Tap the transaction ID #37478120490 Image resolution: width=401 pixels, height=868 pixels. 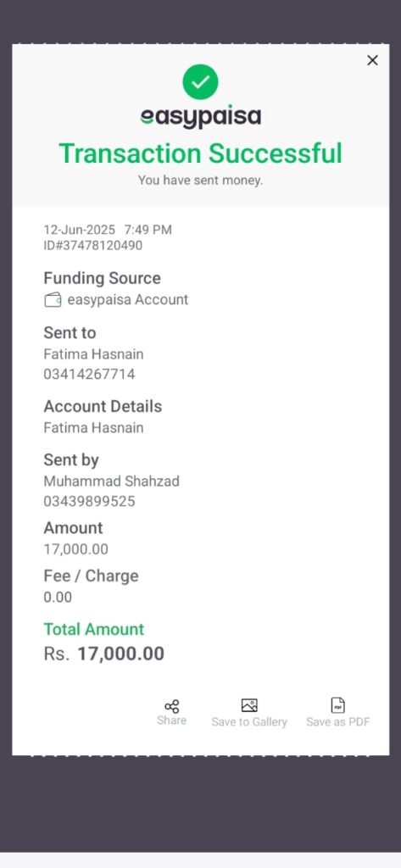click(x=93, y=245)
